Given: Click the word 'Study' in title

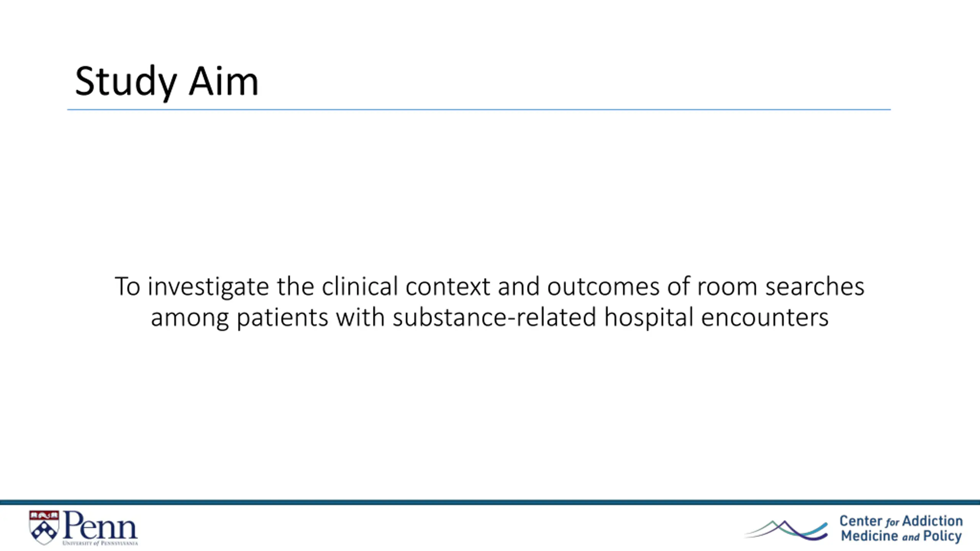Looking at the screenshot, I should pyautogui.click(x=126, y=82).
